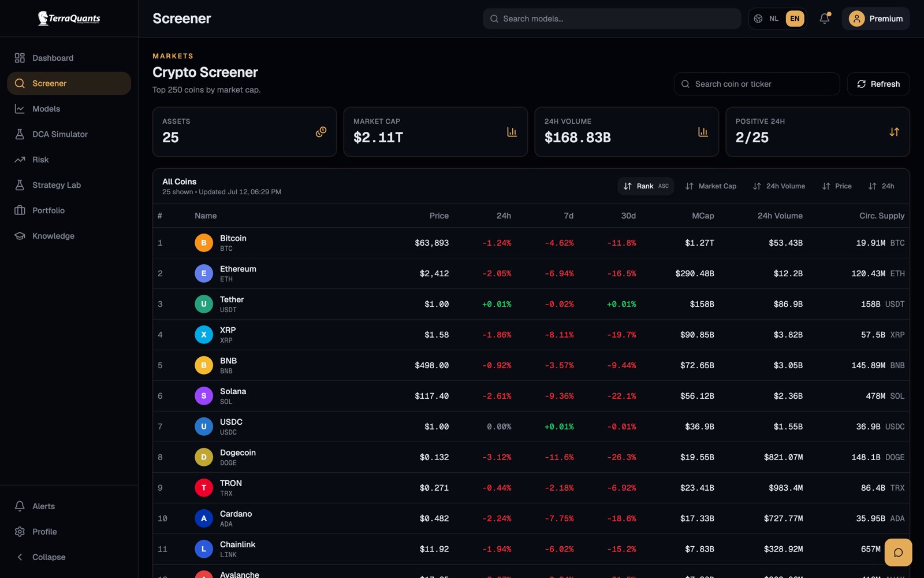
Task: Click the Dogecoin coin icon
Action: click(x=204, y=457)
